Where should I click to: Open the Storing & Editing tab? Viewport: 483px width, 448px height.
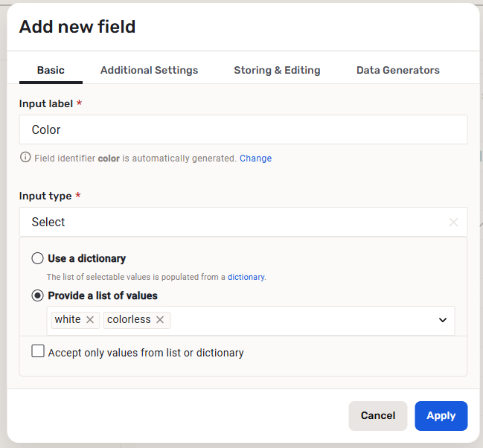click(277, 70)
